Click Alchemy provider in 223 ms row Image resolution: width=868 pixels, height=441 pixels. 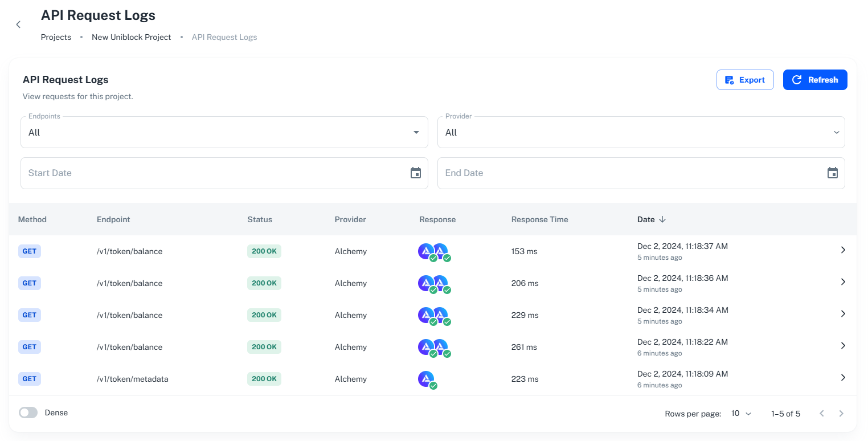point(351,379)
